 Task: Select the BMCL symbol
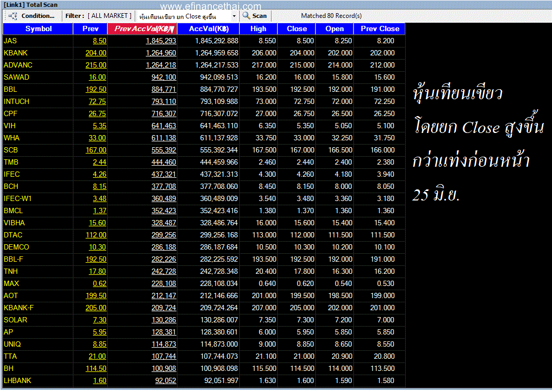pos(13,211)
